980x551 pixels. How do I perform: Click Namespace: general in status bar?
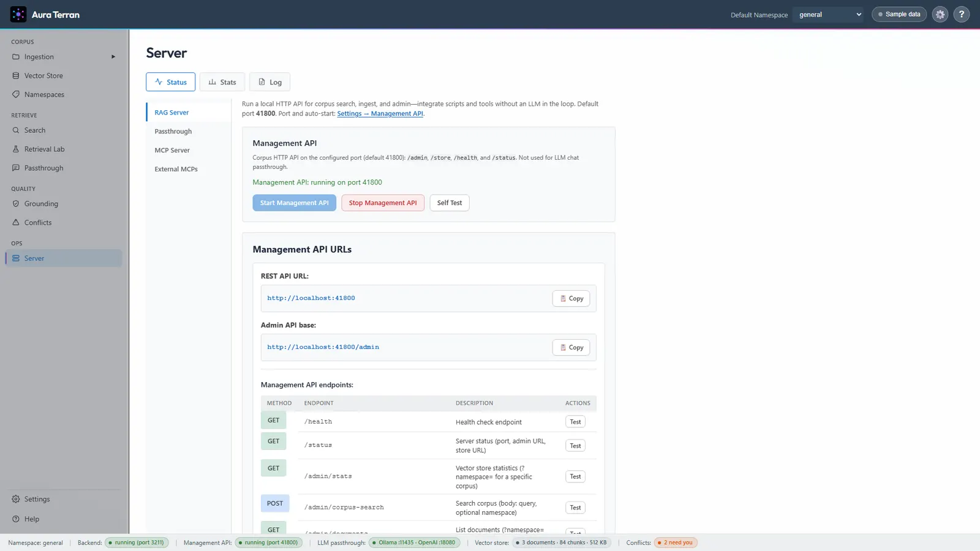pos(36,543)
